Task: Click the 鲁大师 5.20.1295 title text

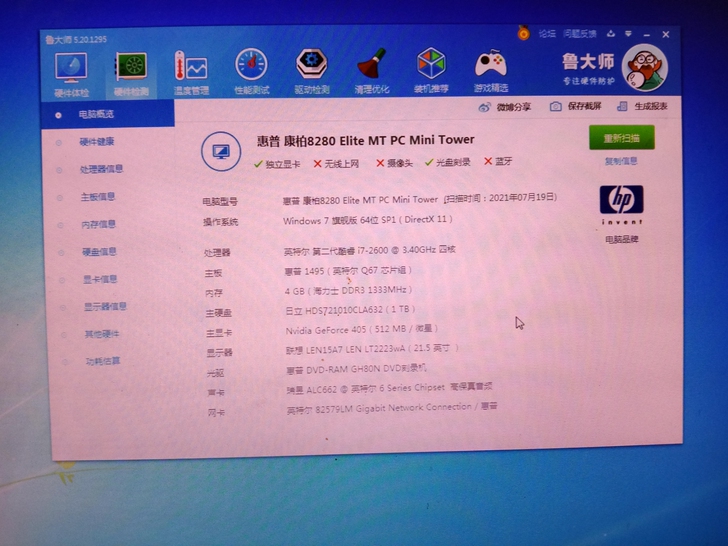Action: pyautogui.click(x=76, y=39)
